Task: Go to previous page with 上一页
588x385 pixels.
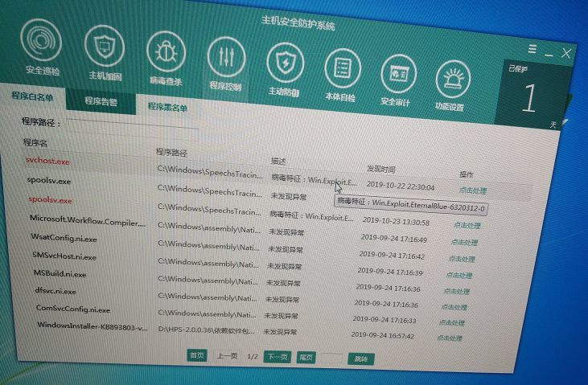Action: point(227,356)
